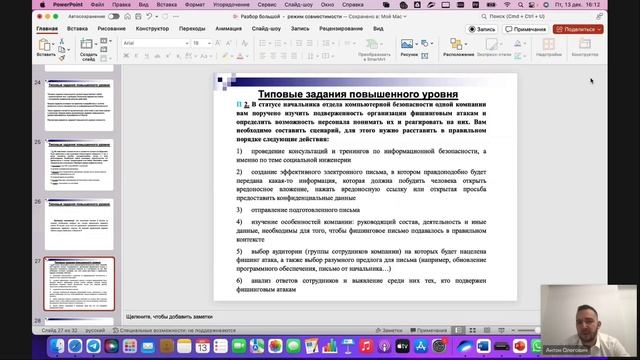
Task: Click the Create slide (Создать слайд) icon
Action: (x=87, y=44)
